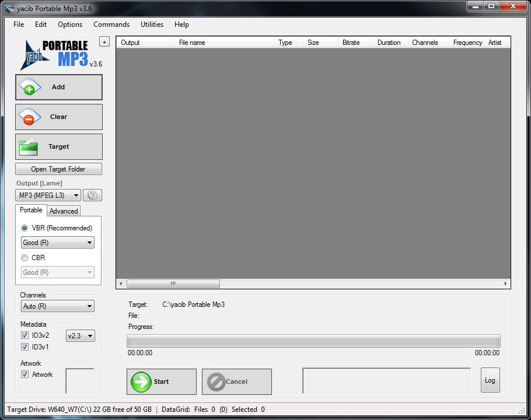
Task: Click the Clear button label
Action: (58, 117)
